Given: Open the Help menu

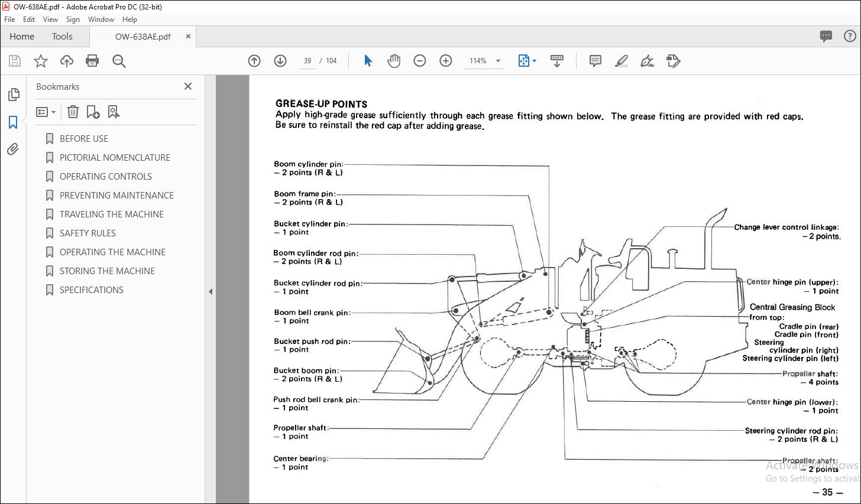Looking at the screenshot, I should pos(130,19).
